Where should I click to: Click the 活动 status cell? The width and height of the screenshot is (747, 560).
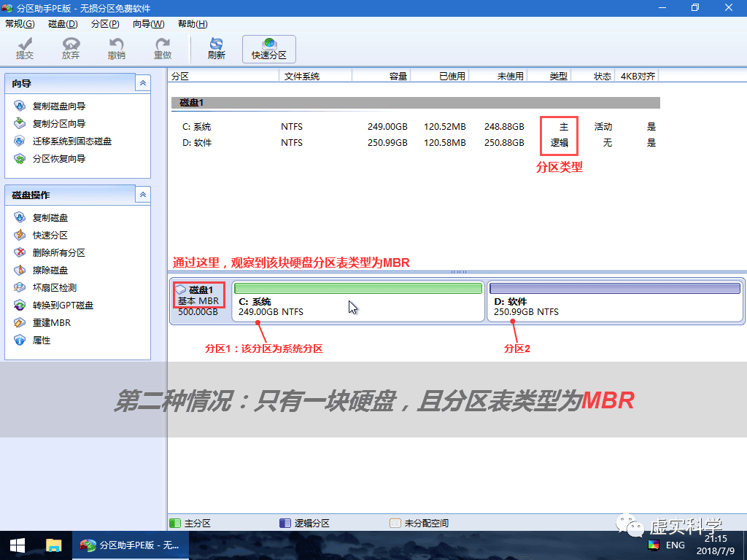pyautogui.click(x=603, y=127)
